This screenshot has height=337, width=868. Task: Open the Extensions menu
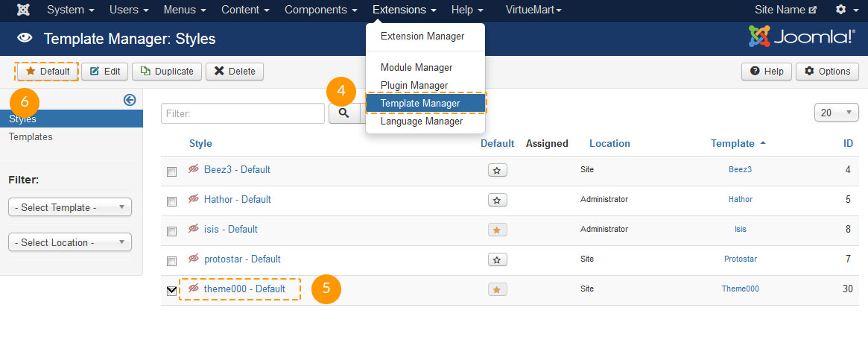(x=405, y=10)
